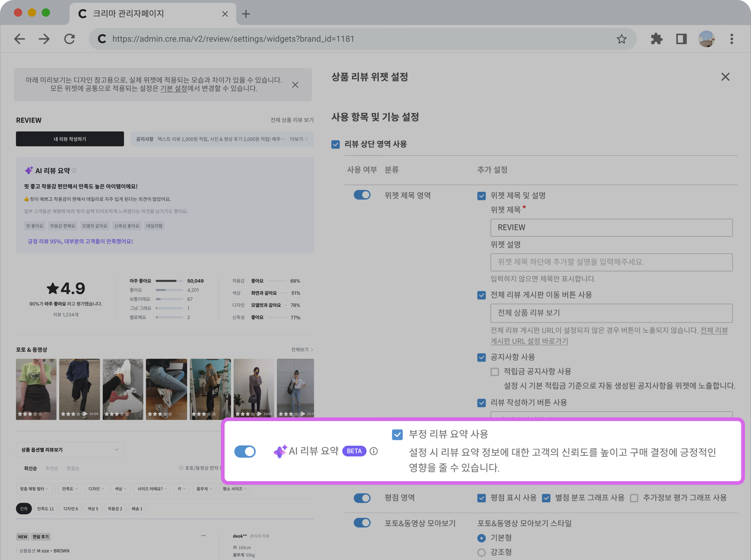
Task: Click the AI sparkle icon in the AI 리뷰 요약 card
Action: [x=29, y=170]
